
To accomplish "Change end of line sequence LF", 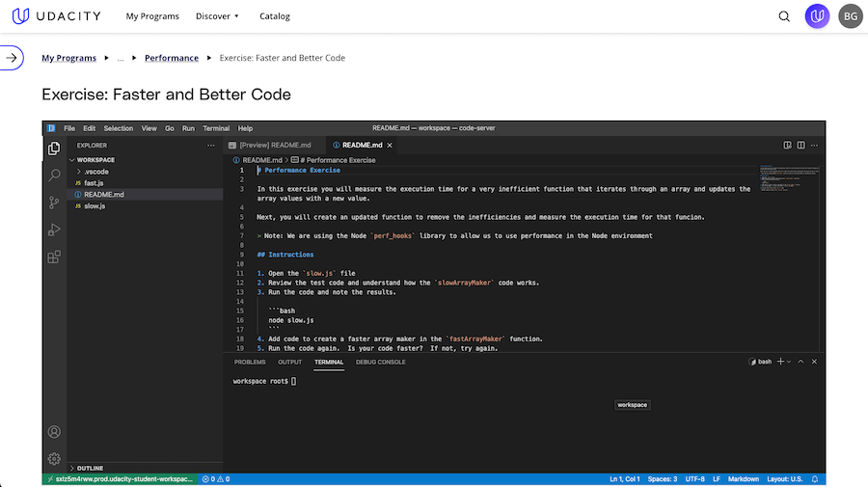I will pyautogui.click(x=717, y=479).
